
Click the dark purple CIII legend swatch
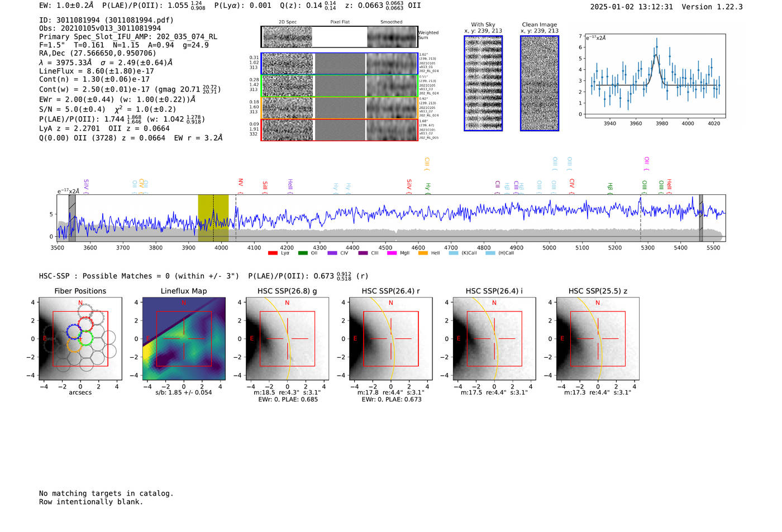click(363, 253)
